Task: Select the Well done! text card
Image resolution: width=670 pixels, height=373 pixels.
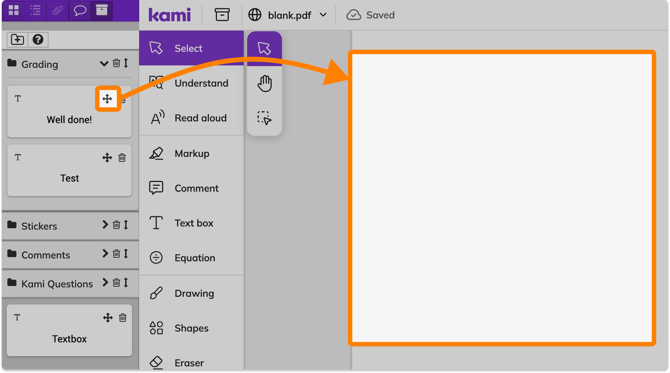Action: (69, 112)
